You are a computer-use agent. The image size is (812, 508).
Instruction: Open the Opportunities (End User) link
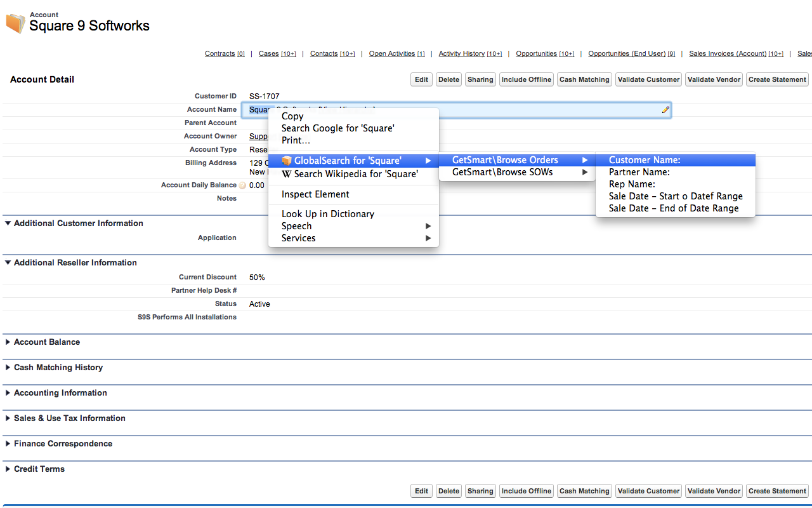(627, 54)
